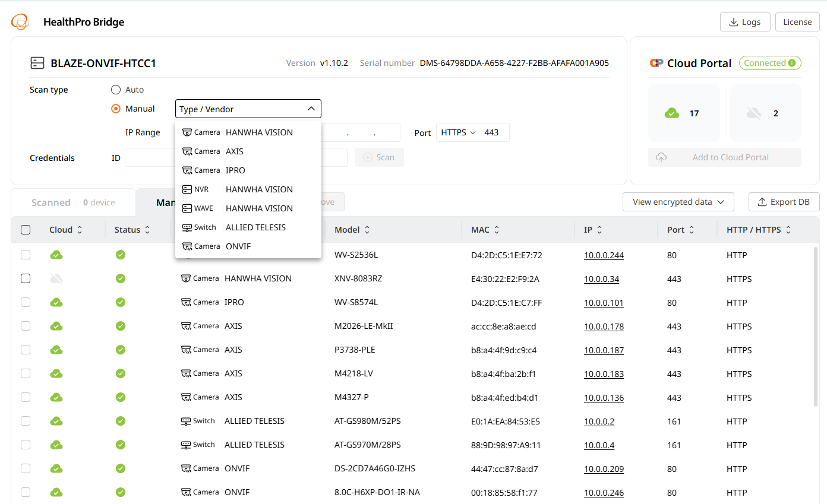
Task: Click the server icon beside BLAZE-ONVIF-HTCC1
Action: tap(37, 63)
